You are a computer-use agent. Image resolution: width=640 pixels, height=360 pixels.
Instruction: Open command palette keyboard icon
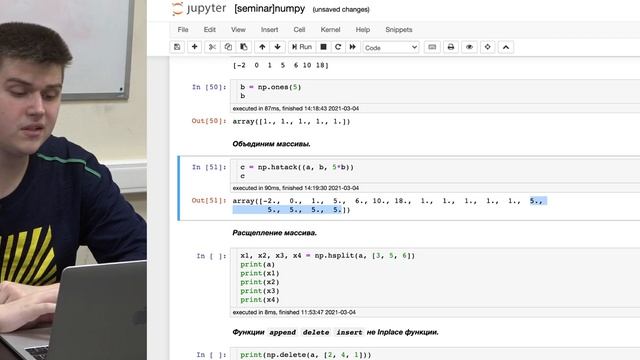click(432, 47)
